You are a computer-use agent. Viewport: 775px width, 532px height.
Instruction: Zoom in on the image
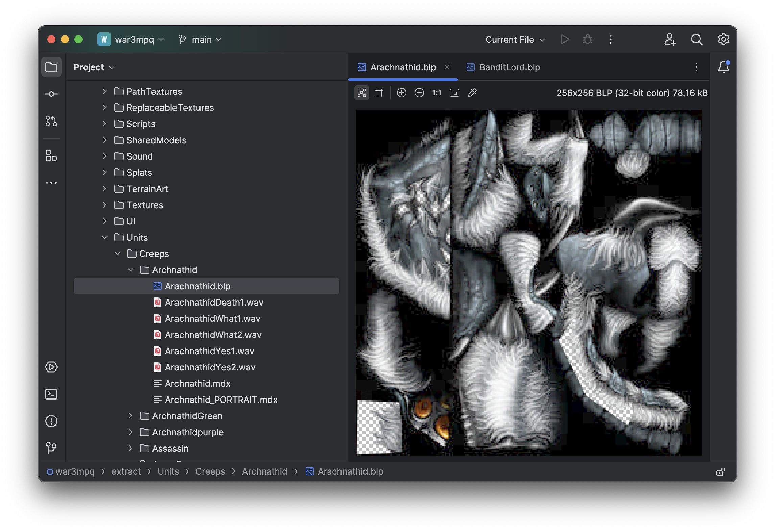(x=402, y=93)
